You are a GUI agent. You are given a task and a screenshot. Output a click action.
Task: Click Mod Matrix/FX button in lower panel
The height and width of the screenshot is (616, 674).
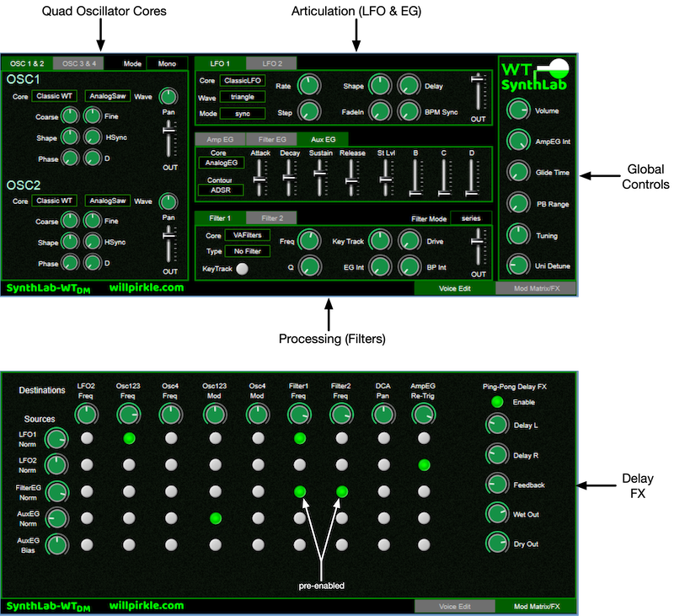point(537,607)
